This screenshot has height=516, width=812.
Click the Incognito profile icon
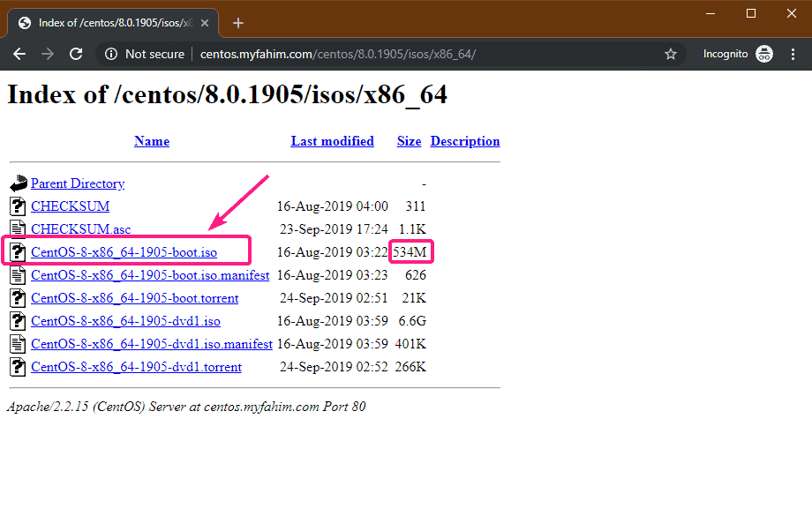click(x=764, y=54)
